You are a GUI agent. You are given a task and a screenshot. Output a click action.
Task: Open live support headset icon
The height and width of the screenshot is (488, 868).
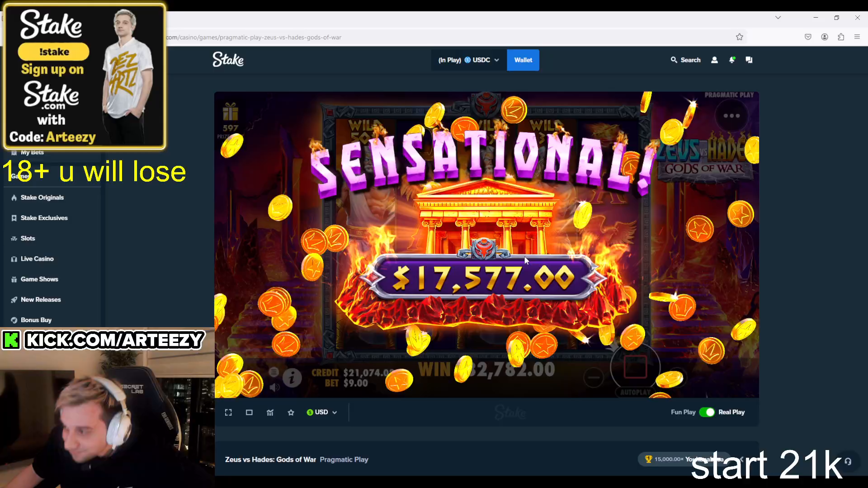848,461
